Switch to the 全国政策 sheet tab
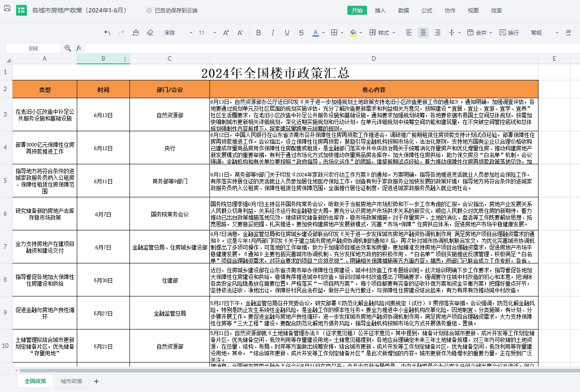The width and height of the screenshot is (580, 392). tap(35, 381)
